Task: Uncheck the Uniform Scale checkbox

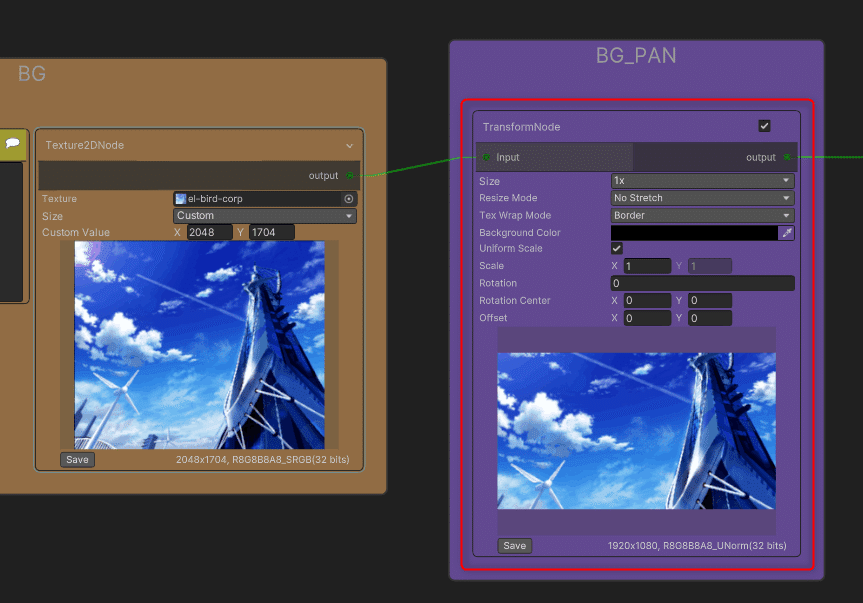Action: coord(617,248)
